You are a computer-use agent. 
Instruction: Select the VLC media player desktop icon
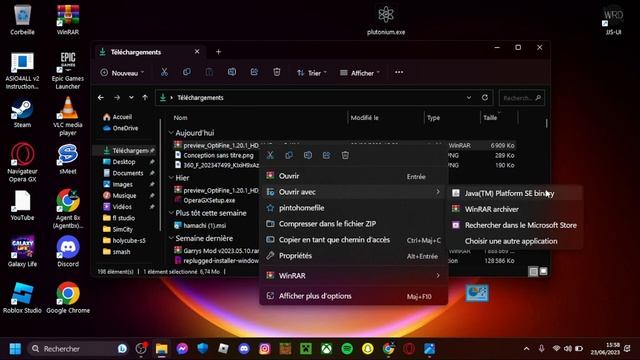(x=68, y=116)
